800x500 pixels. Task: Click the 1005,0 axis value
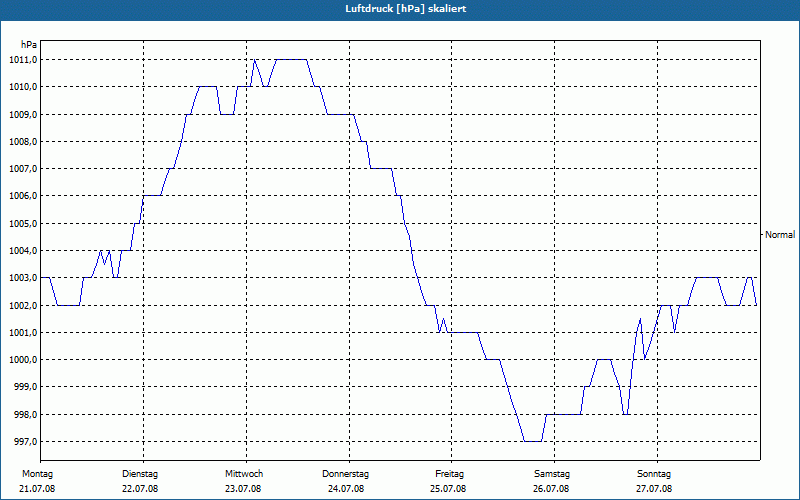23,223
